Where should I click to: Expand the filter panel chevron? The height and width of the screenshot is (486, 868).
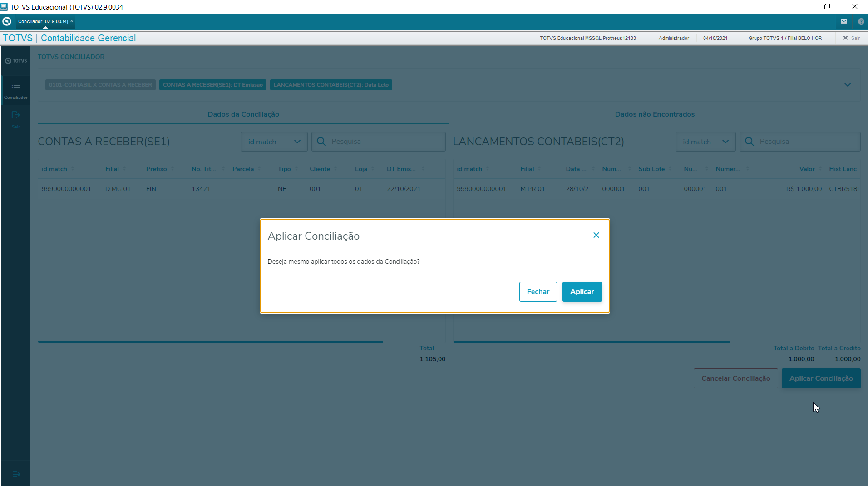(x=848, y=85)
